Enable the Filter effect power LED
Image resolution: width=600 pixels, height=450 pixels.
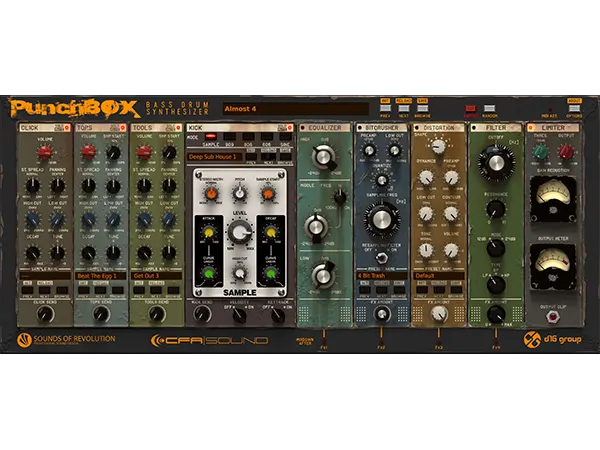pyautogui.click(x=474, y=128)
